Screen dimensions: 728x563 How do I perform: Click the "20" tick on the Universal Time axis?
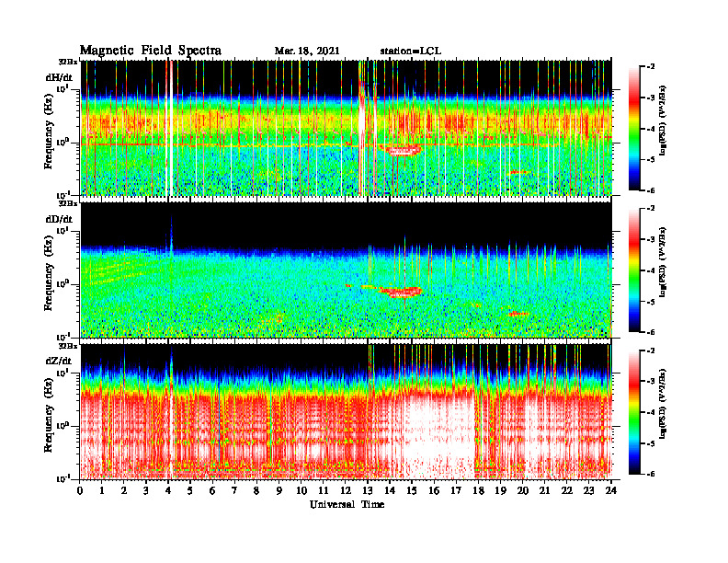[x=522, y=491]
